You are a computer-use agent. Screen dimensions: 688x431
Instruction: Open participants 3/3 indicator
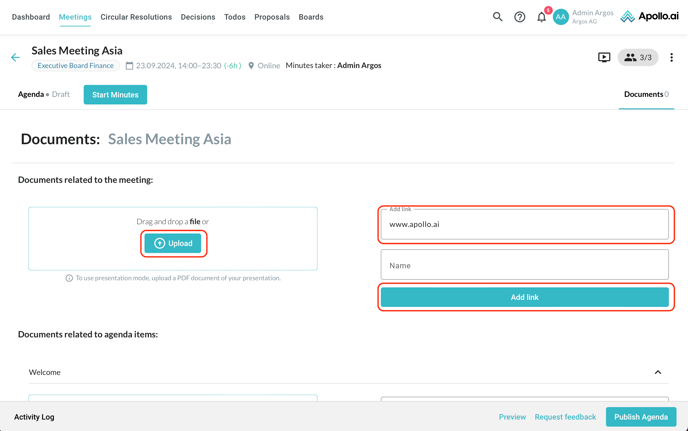click(638, 58)
